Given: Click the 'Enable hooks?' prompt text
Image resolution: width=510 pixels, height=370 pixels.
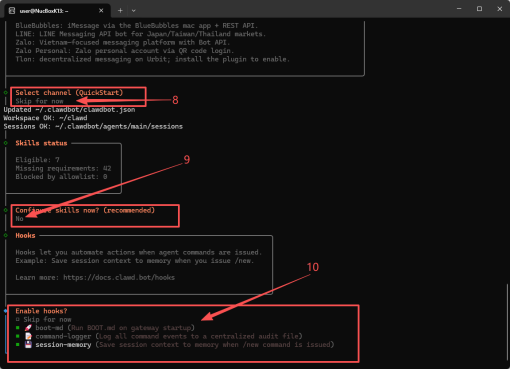Looking at the screenshot, I should 41,311.
